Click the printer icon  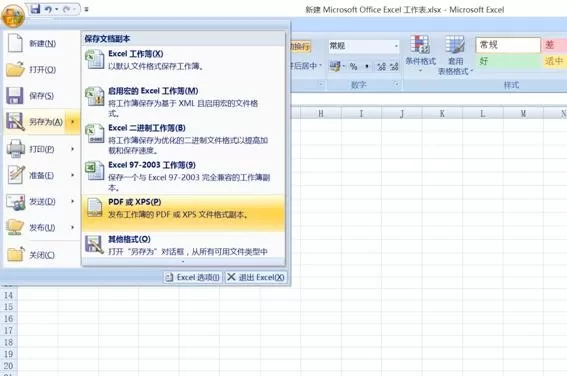click(16, 148)
